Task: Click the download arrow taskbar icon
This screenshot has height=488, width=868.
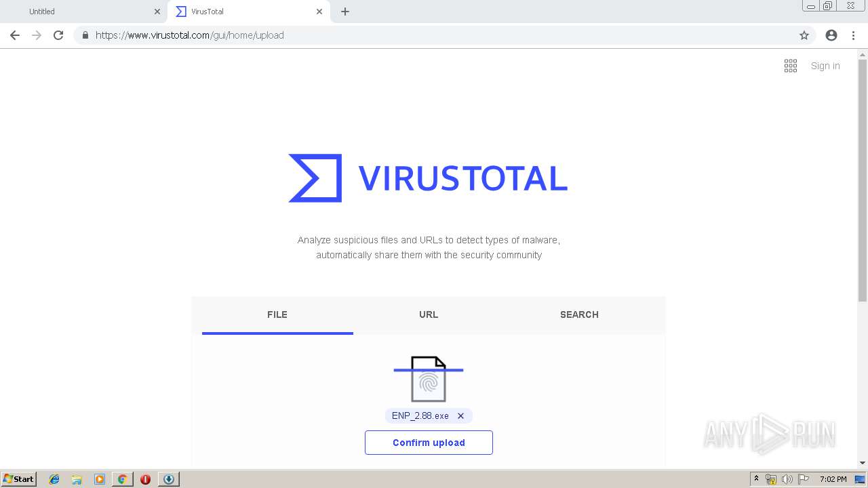Action: pos(169,479)
